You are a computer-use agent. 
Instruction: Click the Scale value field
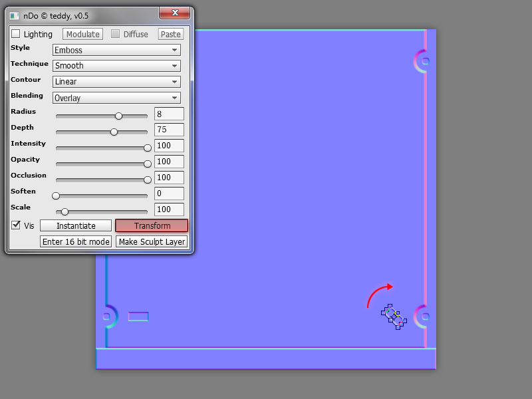tap(169, 209)
